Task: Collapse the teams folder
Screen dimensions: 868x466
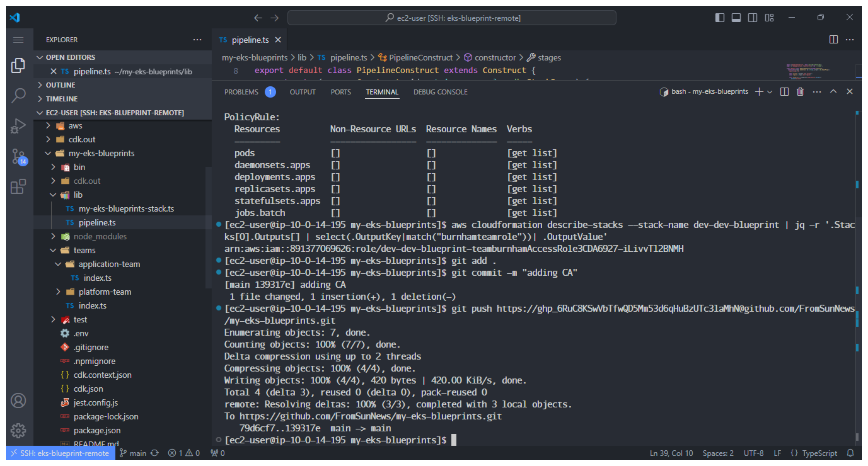Action: [84, 250]
